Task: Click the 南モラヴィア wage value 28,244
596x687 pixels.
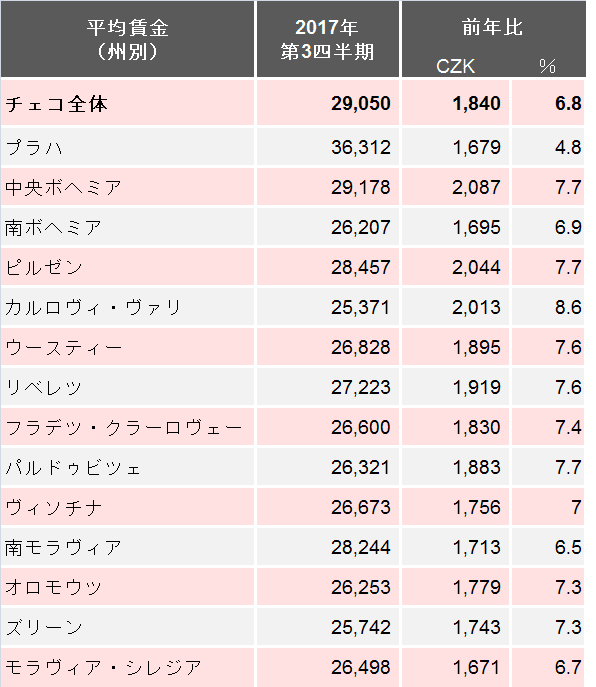Action: click(x=361, y=547)
